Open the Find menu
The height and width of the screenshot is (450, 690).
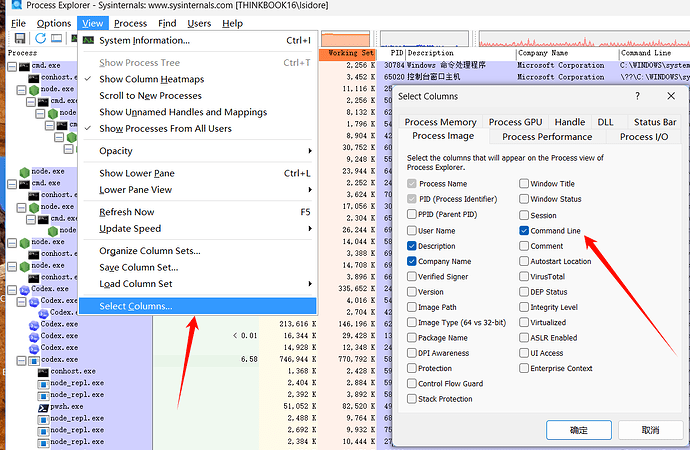pos(167,23)
